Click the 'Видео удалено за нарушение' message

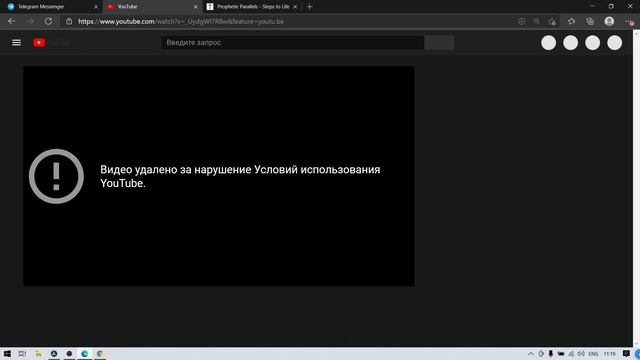point(240,176)
